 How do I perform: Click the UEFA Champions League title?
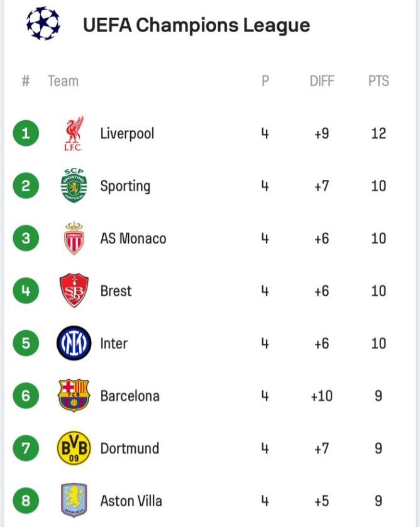[196, 25]
